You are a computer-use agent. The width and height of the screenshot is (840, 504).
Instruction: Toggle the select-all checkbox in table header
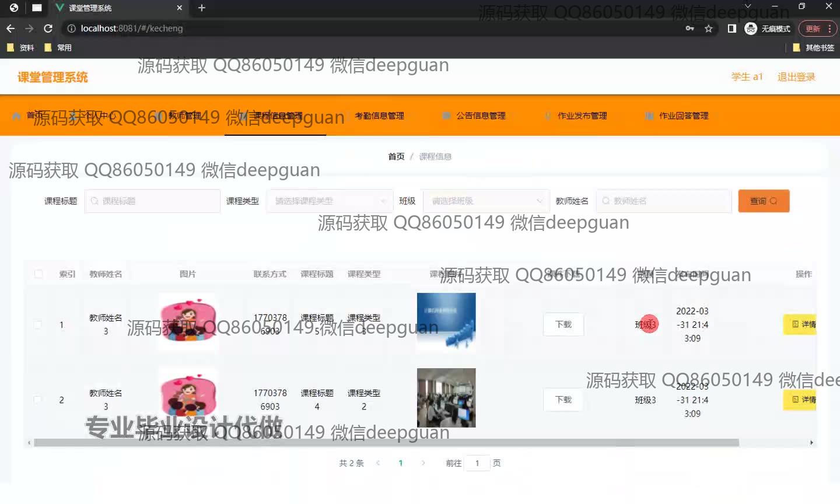tap(38, 274)
